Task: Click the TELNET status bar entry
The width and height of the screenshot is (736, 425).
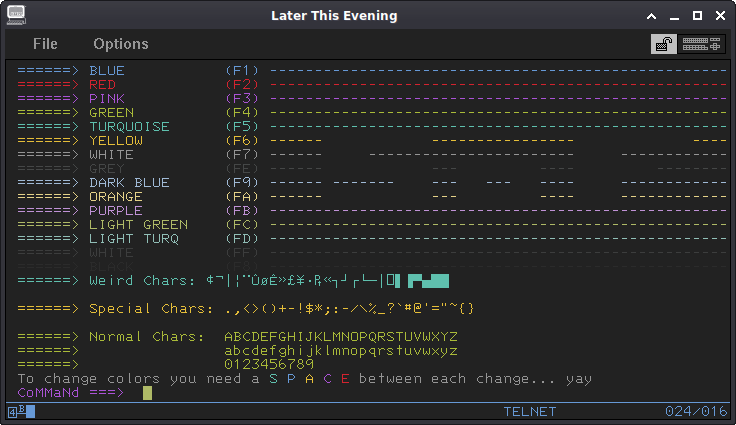Action: pyautogui.click(x=529, y=412)
